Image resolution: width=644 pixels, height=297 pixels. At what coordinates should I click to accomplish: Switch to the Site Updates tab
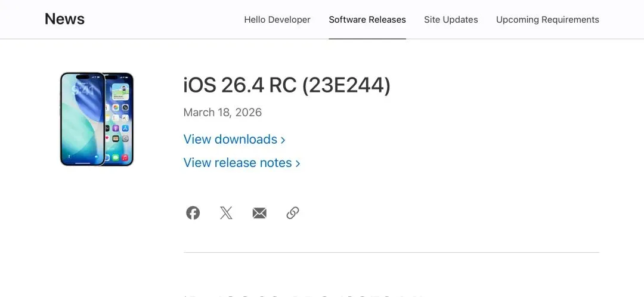click(x=451, y=20)
